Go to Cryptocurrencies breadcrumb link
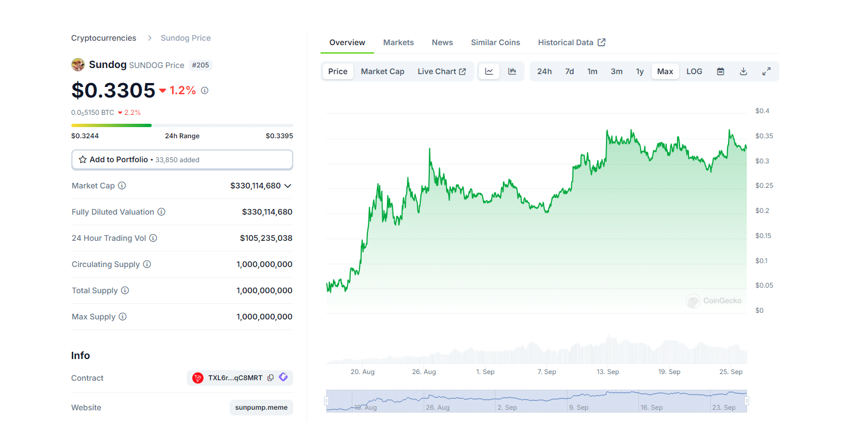The width and height of the screenshot is (868, 422). coord(104,38)
